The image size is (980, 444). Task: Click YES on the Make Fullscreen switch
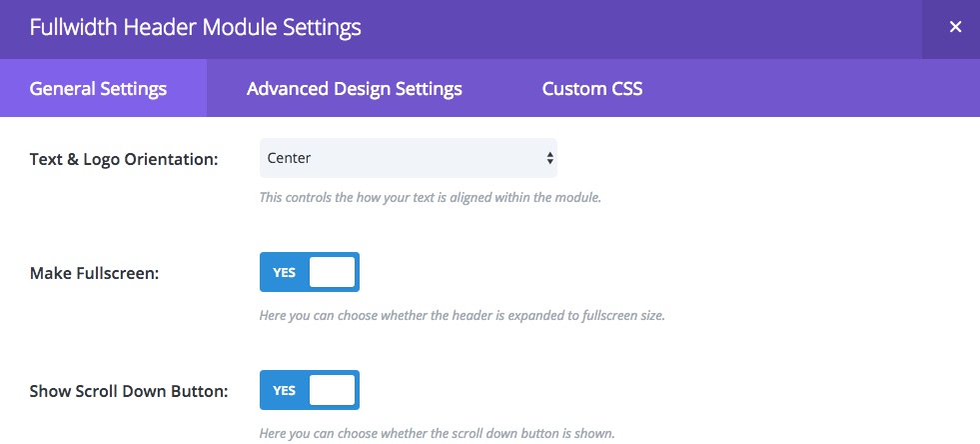click(x=284, y=273)
